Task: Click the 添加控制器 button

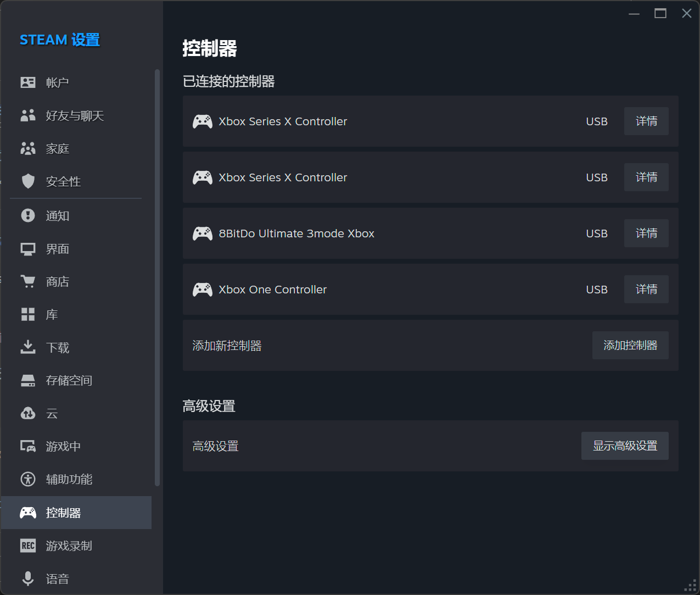Action: (x=630, y=346)
